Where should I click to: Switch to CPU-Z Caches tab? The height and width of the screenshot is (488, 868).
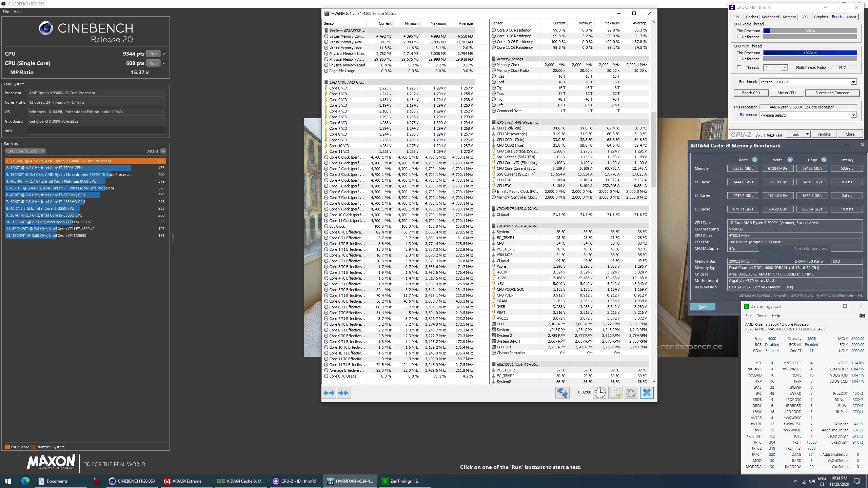(x=752, y=17)
